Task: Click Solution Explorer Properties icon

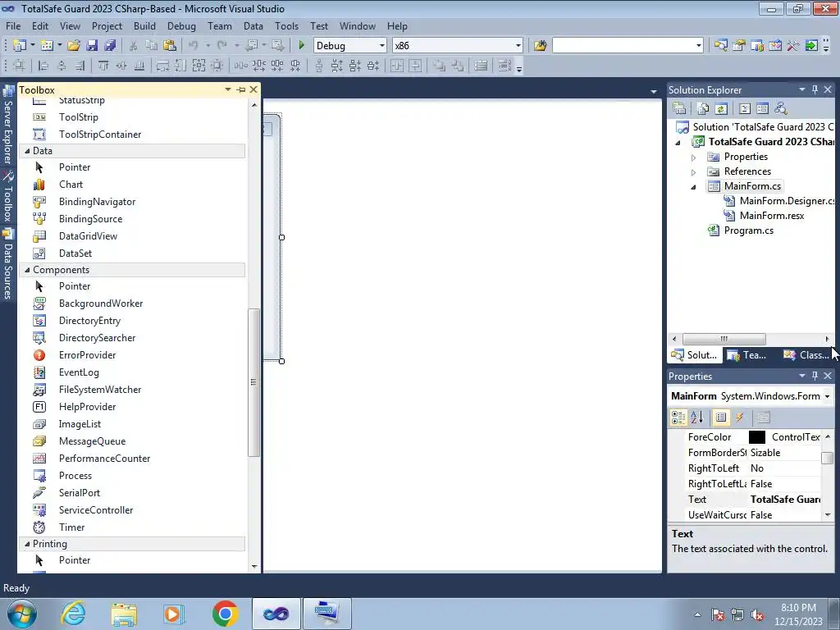Action: pyautogui.click(x=679, y=108)
